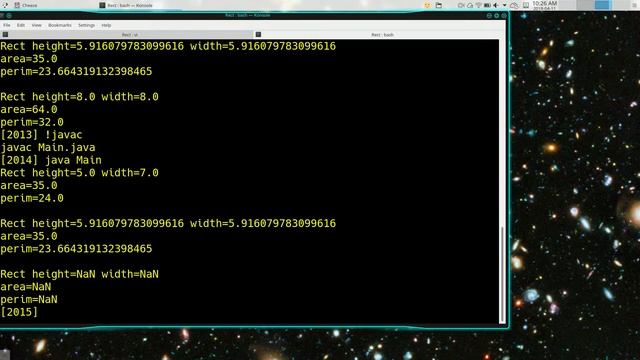The height and width of the screenshot is (360, 640).
Task: Click the '[2015]' shell prompt line
Action: click(x=19, y=312)
